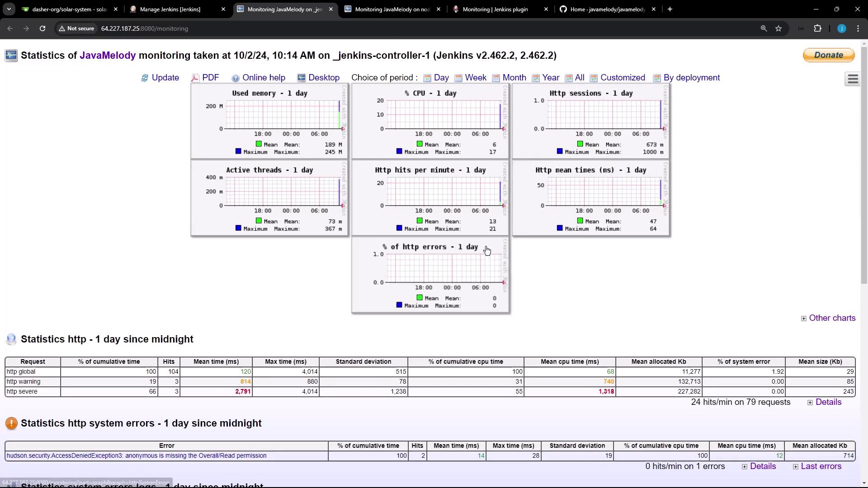Screen dimensions: 868x488
Task: Select the Month period link
Action: tap(514, 78)
